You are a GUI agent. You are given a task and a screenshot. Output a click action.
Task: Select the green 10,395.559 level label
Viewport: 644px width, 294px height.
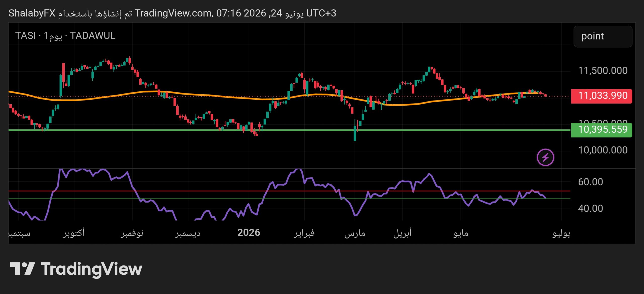point(601,130)
